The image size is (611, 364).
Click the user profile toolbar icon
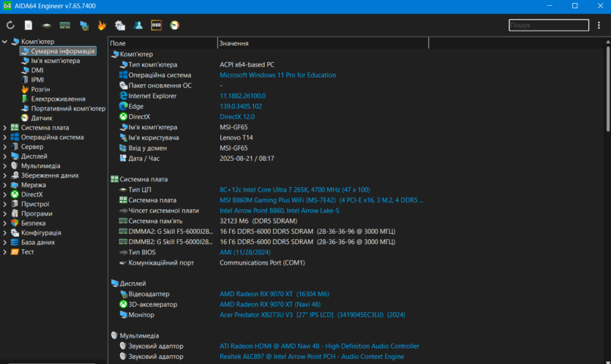pos(138,26)
